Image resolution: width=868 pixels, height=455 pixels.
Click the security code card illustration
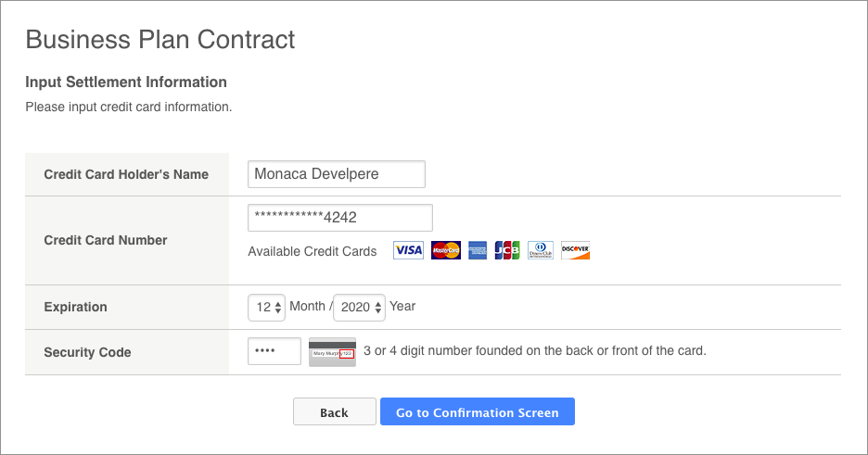[332, 351]
